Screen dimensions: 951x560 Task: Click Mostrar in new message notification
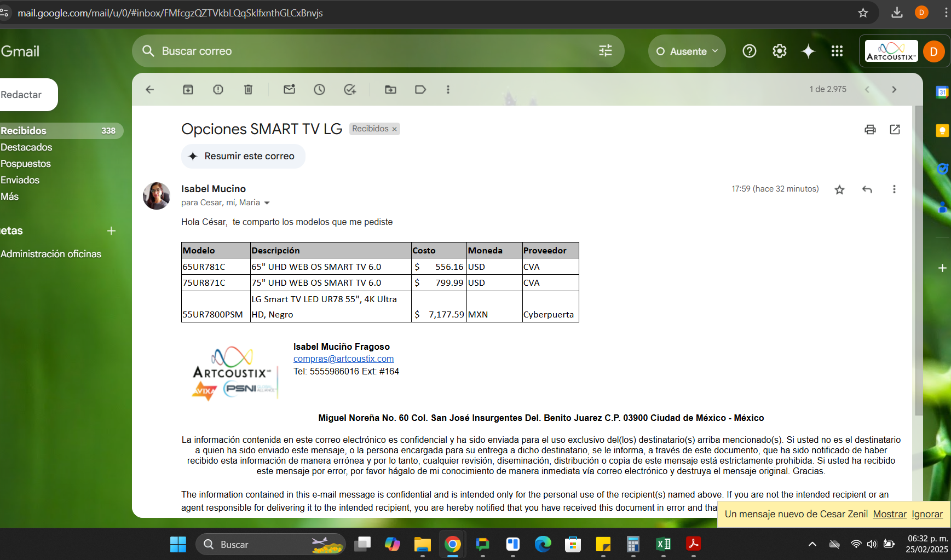890,514
